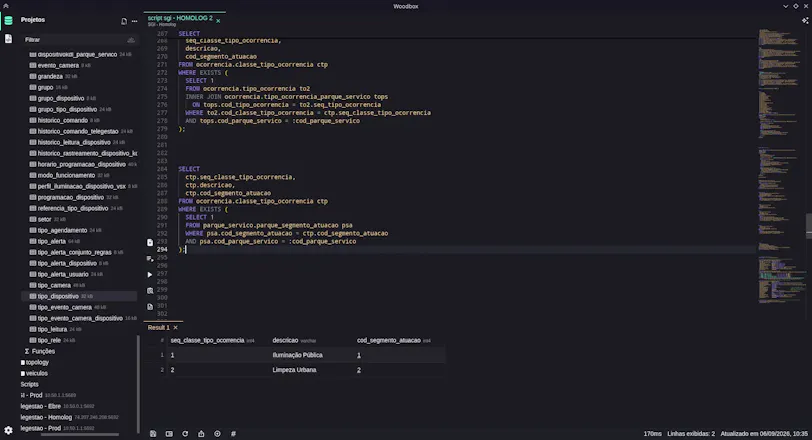
Task: Click the descricao column header
Action: (x=285, y=341)
